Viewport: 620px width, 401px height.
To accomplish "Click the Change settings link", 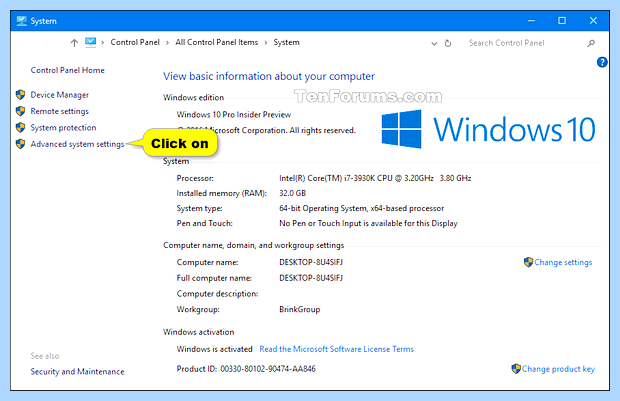I will point(563,263).
